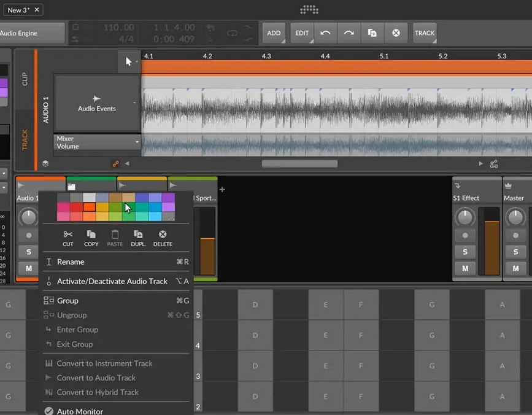
Task: Open the ADD dropdown menu
Action: pyautogui.click(x=274, y=33)
